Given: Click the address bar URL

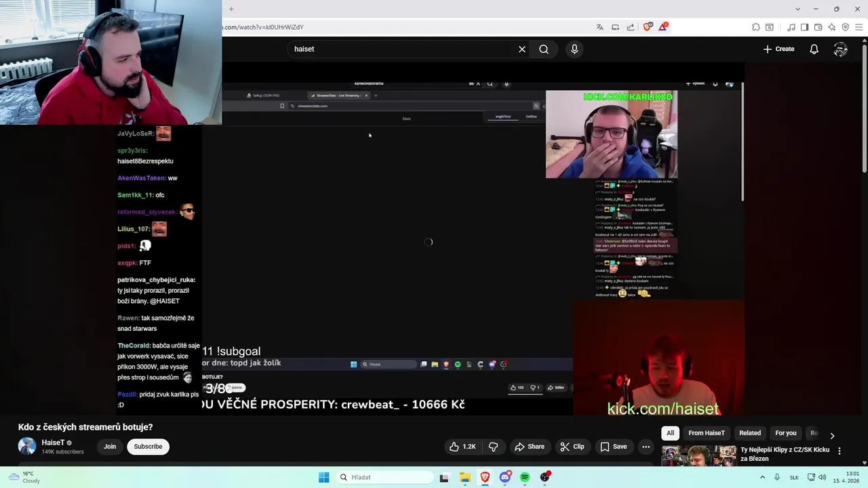Looking at the screenshot, I should coord(263,27).
